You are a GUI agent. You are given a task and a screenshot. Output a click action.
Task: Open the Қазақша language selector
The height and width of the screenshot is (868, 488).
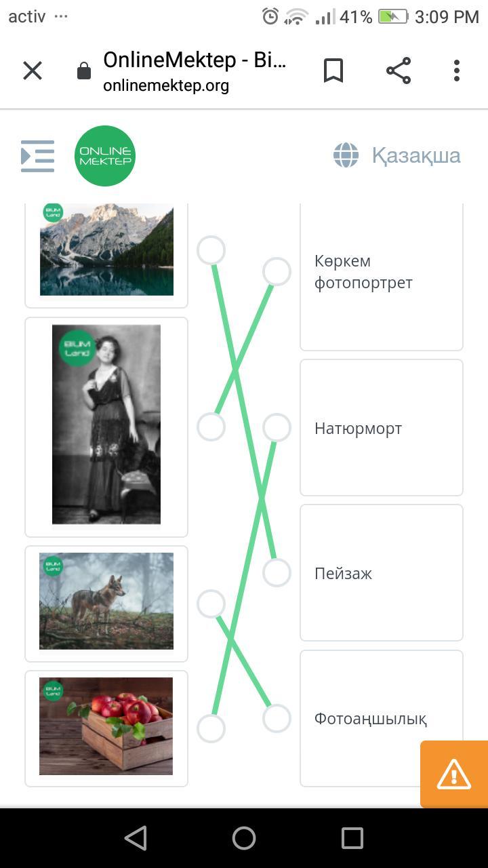click(x=416, y=155)
